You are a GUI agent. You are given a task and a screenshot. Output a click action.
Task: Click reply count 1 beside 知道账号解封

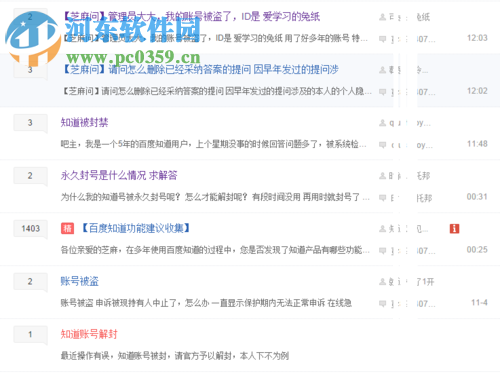coord(30,334)
